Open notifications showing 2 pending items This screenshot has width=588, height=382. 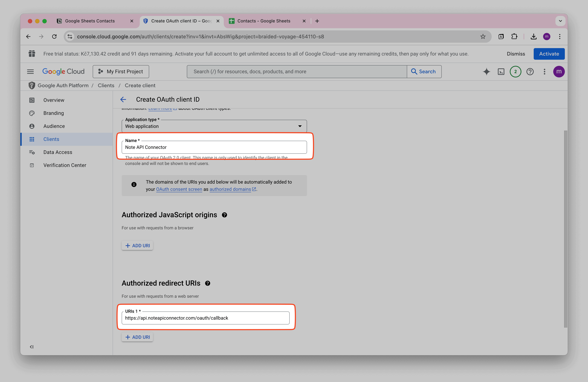click(x=515, y=72)
